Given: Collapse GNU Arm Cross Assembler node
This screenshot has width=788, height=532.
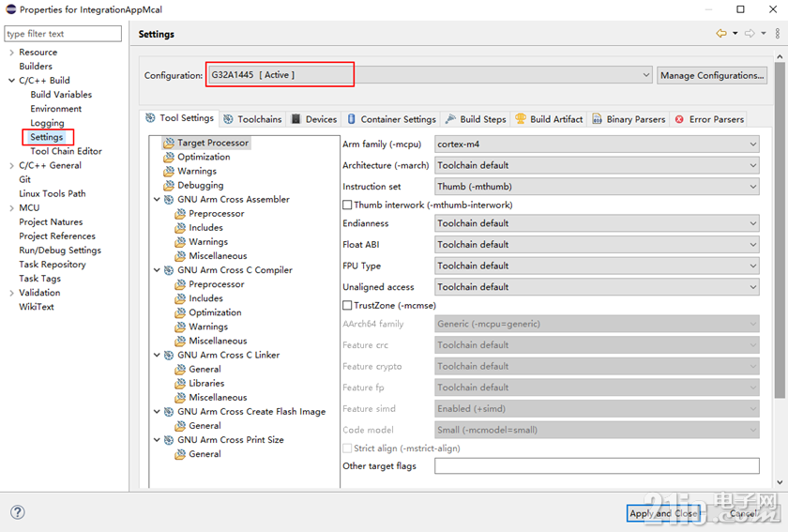Looking at the screenshot, I should [x=157, y=200].
